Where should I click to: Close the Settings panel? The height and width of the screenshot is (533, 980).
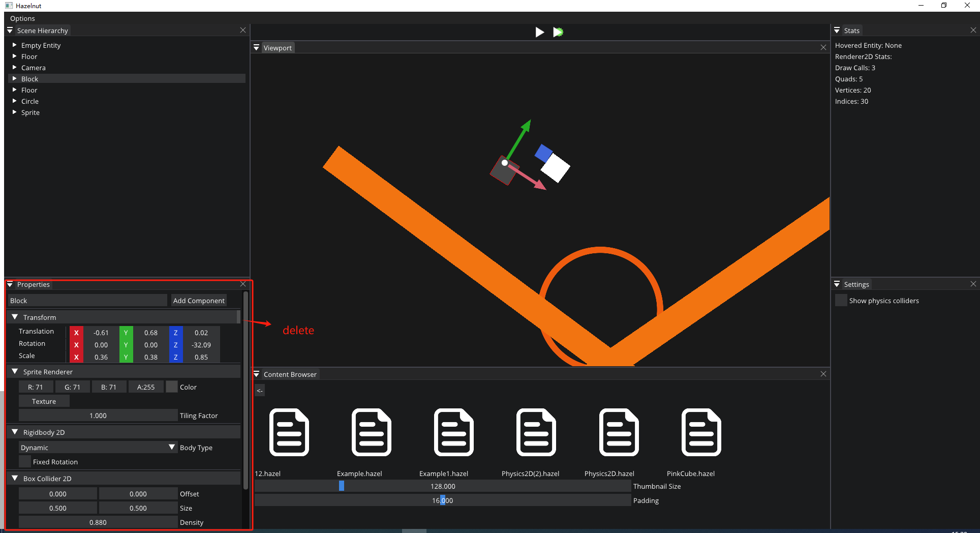973,284
